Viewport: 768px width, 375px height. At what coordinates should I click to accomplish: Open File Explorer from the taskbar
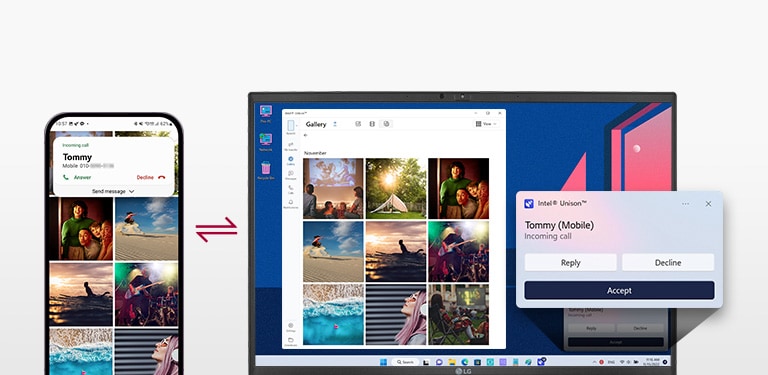452,362
